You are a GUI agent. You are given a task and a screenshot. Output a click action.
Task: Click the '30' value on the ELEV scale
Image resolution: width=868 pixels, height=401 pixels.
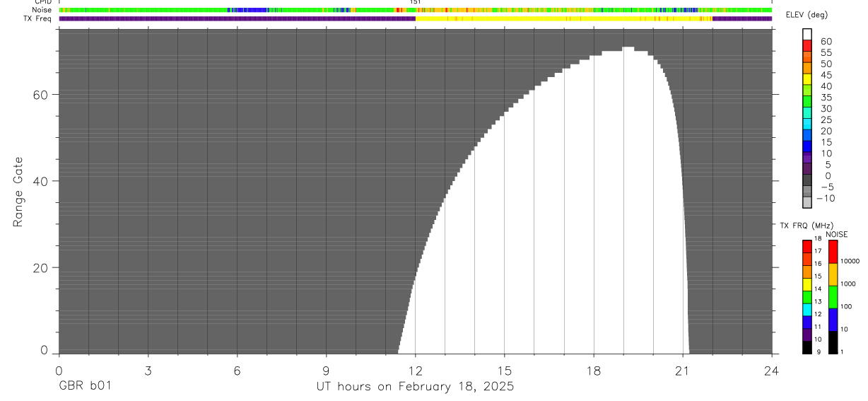[x=826, y=108]
